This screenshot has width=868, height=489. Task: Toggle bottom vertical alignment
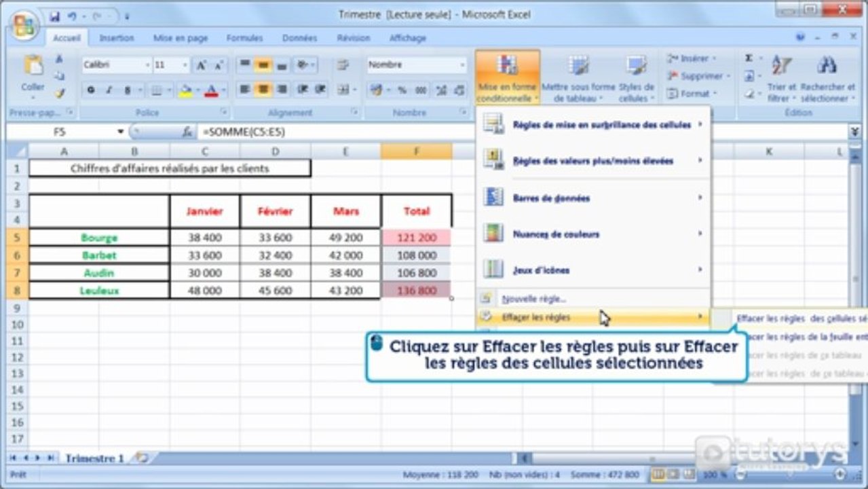282,65
